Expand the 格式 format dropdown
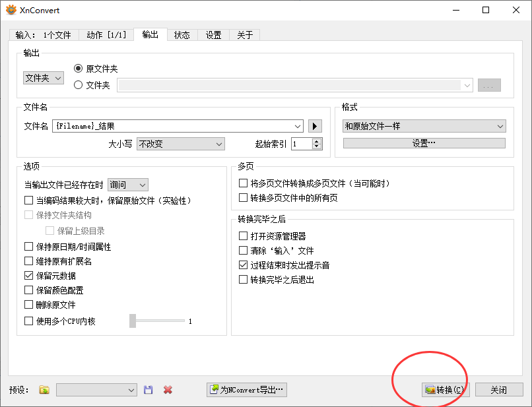The height and width of the screenshot is (407, 532). [x=424, y=126]
